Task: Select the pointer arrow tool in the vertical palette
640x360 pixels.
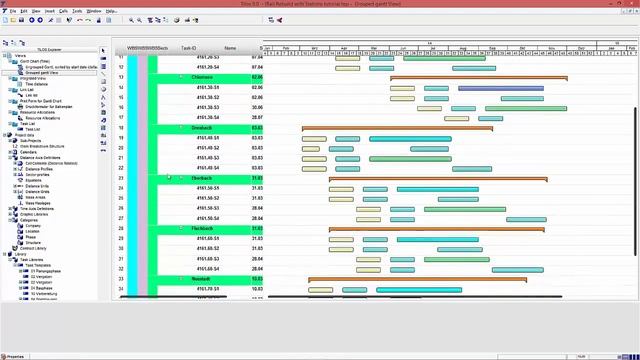Action: click(103, 51)
